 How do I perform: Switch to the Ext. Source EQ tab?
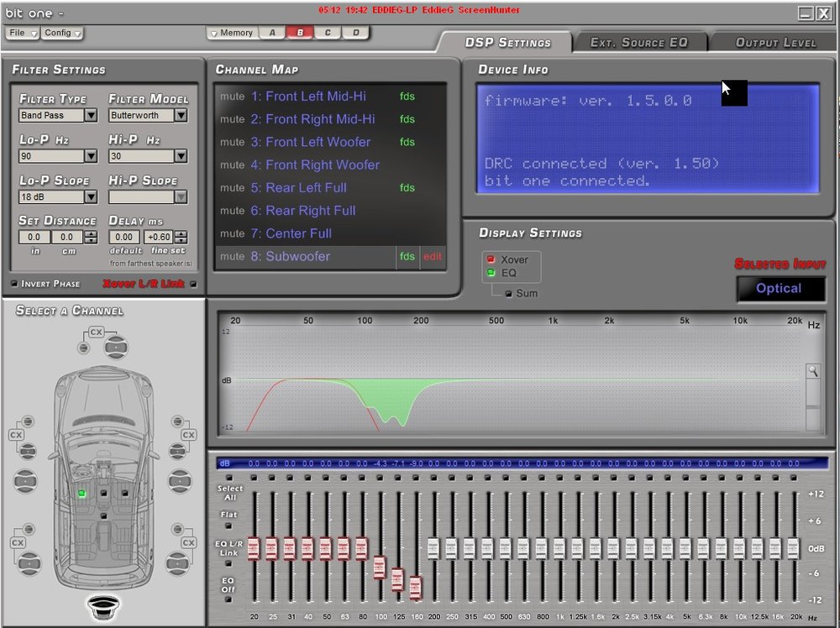(638, 42)
